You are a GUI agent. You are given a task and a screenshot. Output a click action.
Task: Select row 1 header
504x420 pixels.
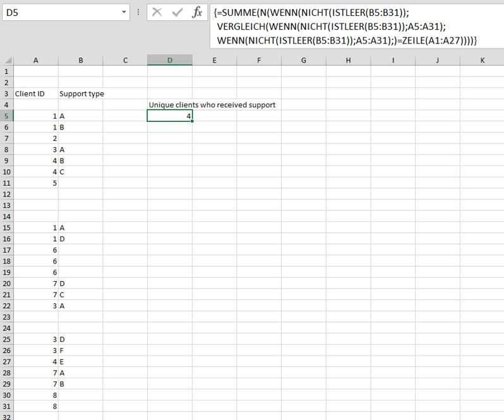(x=6, y=71)
